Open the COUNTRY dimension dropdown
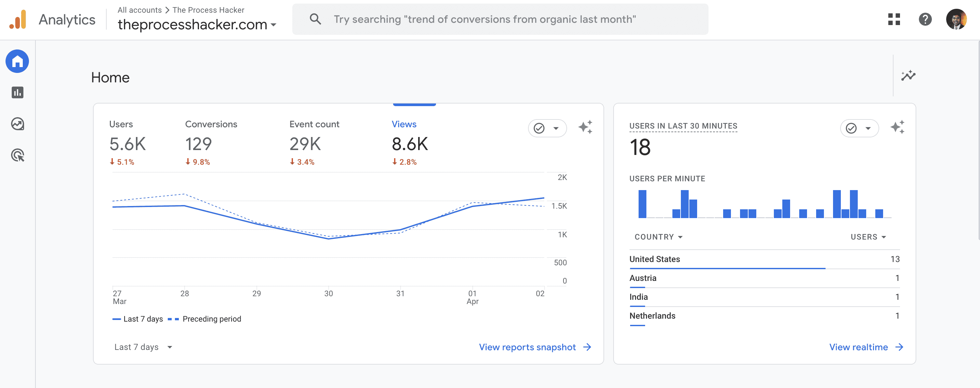Viewport: 980px width, 388px height. click(x=658, y=236)
